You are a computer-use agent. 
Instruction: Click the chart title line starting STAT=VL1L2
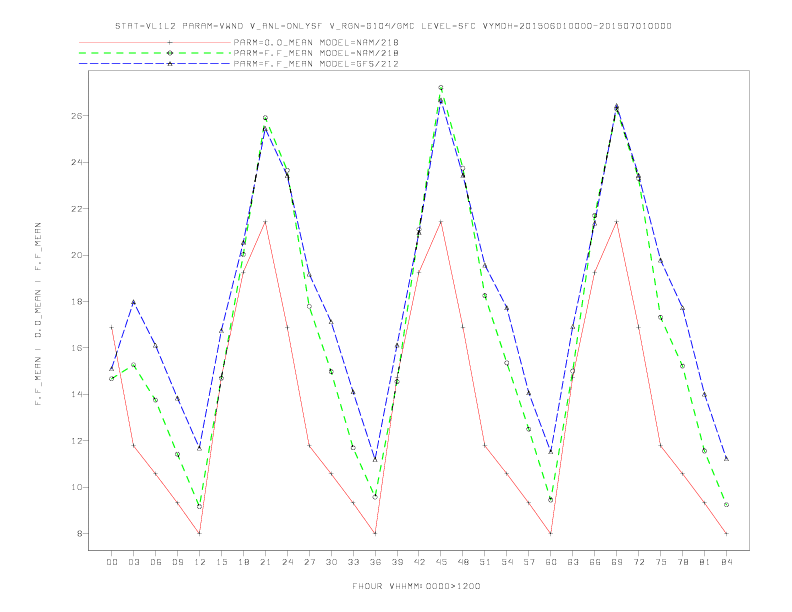click(393, 26)
